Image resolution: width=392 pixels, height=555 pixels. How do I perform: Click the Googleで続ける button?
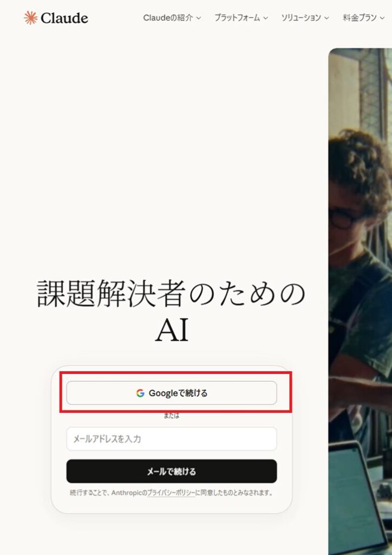172,393
